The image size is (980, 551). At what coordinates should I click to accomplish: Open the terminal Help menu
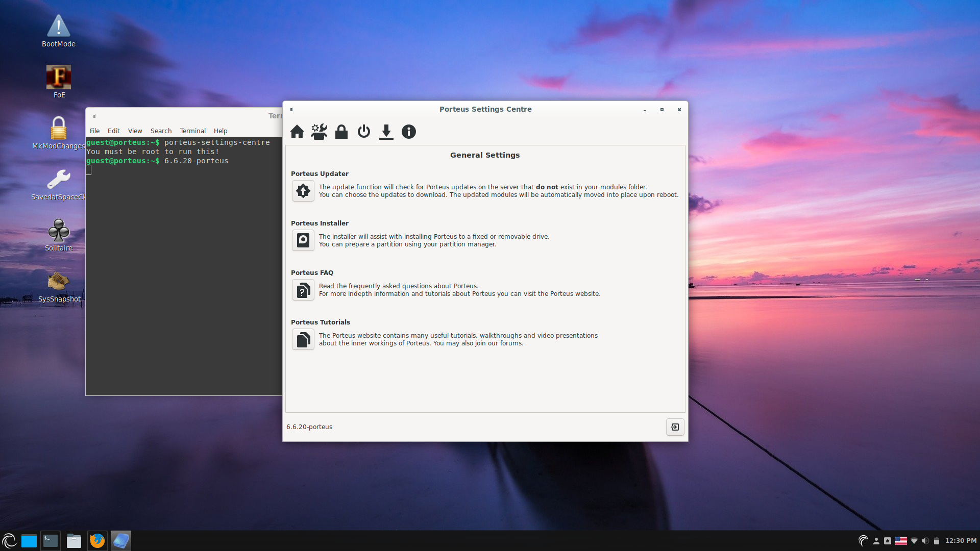click(220, 131)
